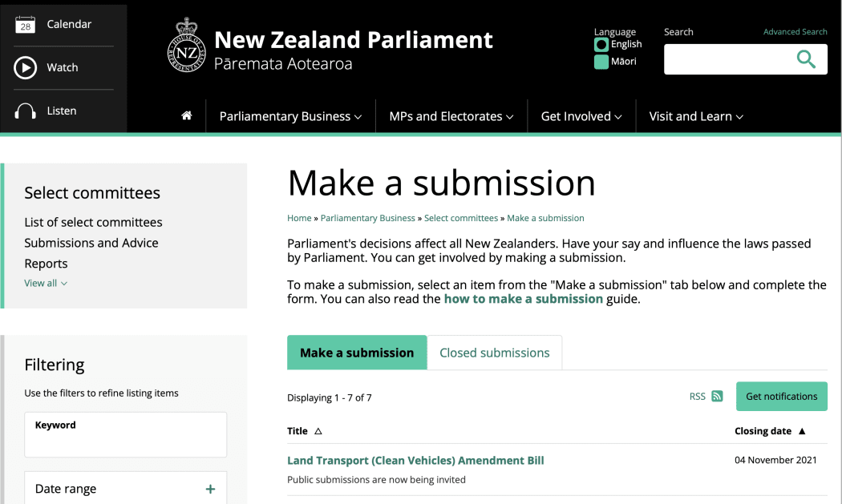Viewport: 842px width, 504px height.
Task: Click the 28 calendar date icon
Action: (x=25, y=24)
